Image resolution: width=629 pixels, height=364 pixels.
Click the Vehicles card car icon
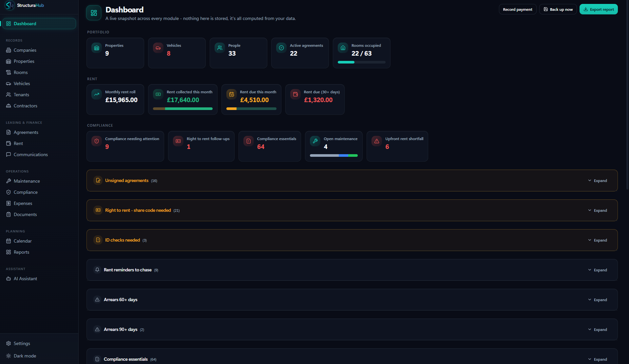click(158, 48)
